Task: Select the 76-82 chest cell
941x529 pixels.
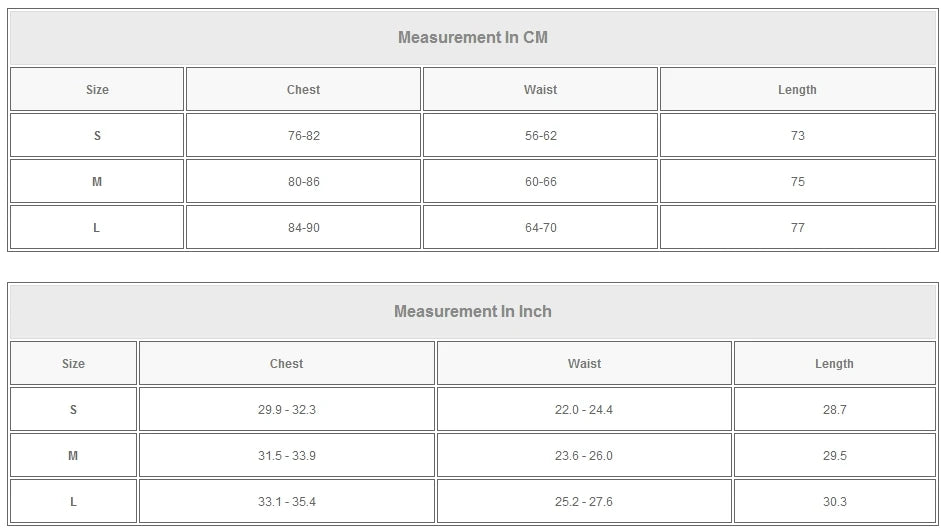Action: point(303,136)
